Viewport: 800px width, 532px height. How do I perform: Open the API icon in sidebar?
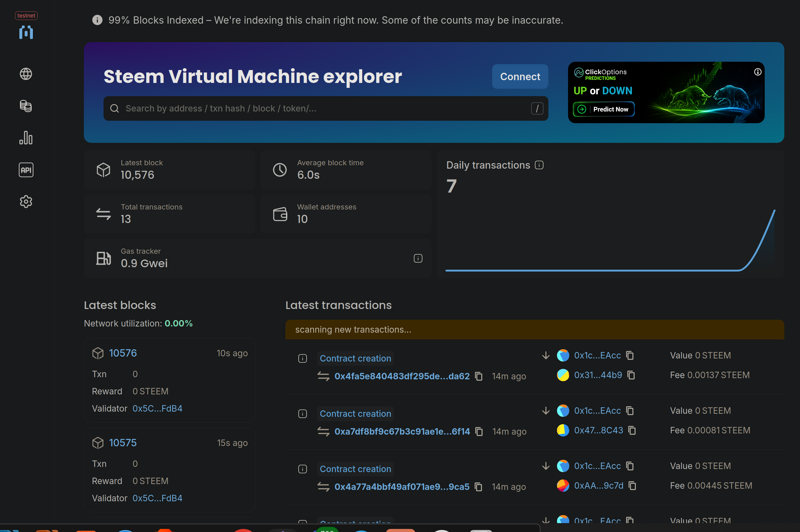pyautogui.click(x=26, y=170)
